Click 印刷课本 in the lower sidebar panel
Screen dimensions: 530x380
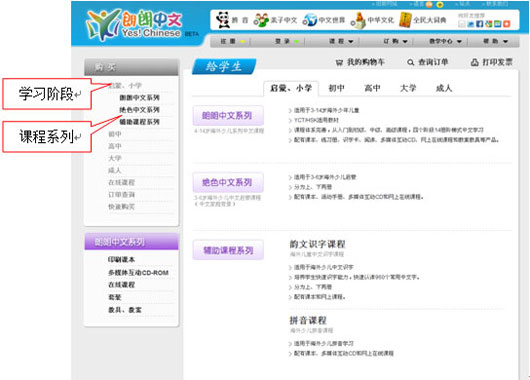[121, 260]
